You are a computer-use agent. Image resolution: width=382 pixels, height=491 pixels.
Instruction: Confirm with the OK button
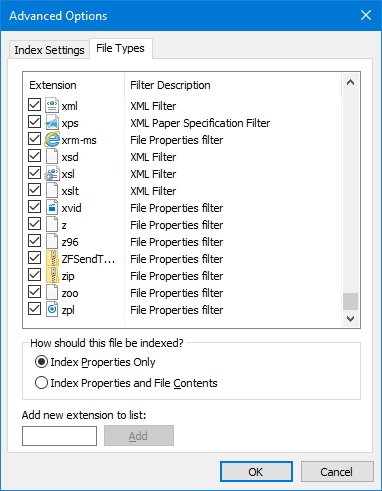pos(256,472)
